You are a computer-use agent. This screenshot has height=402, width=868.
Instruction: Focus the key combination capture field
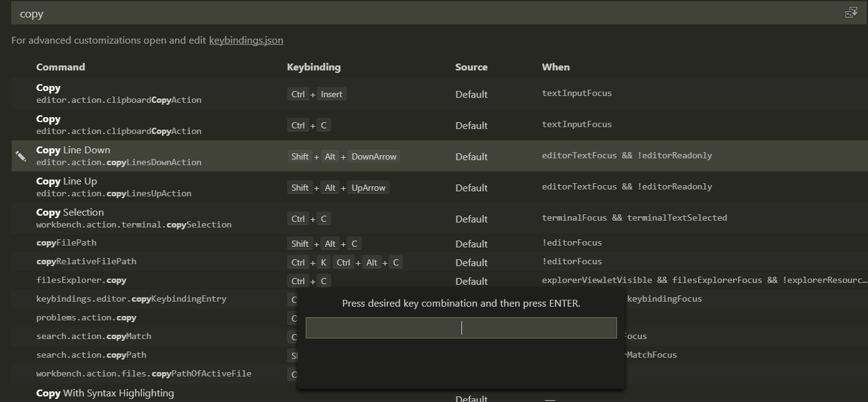[x=461, y=327]
